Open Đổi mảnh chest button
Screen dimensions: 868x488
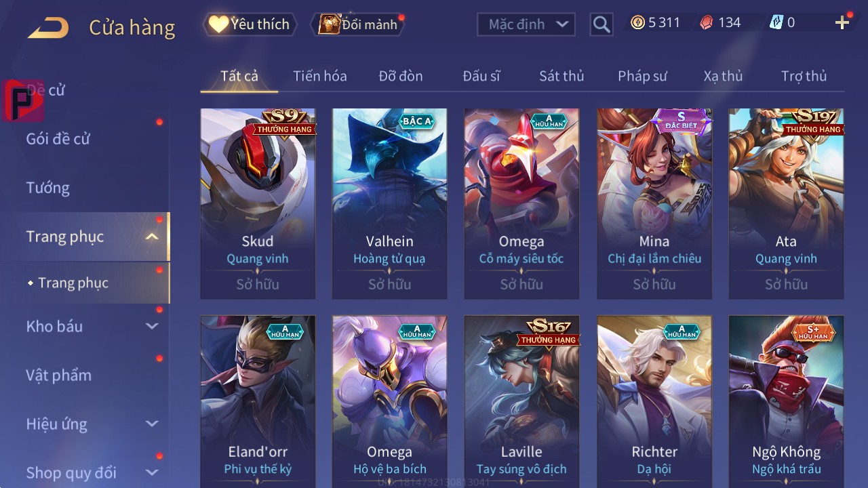click(x=357, y=24)
